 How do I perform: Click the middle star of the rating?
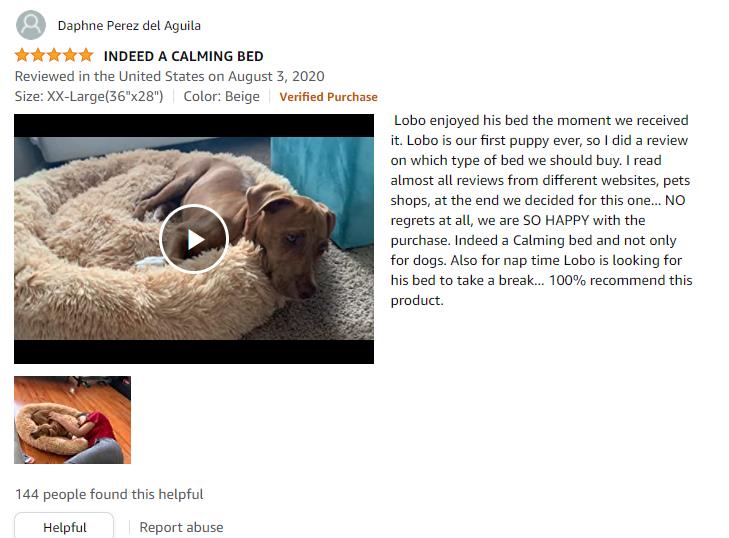[54, 56]
